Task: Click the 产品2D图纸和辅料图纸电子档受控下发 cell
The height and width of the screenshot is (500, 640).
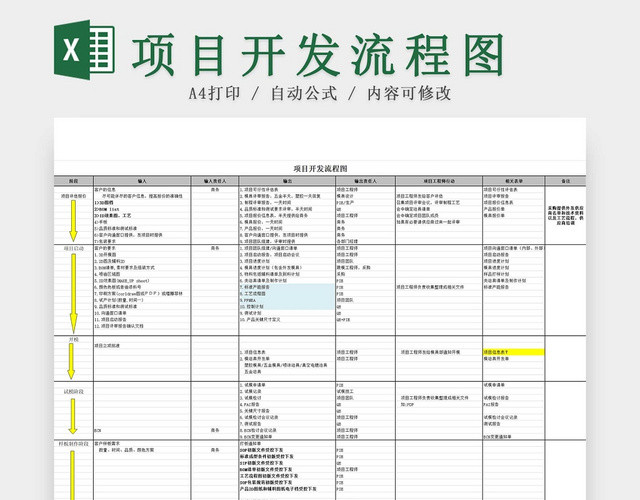Action: [x=278, y=489]
